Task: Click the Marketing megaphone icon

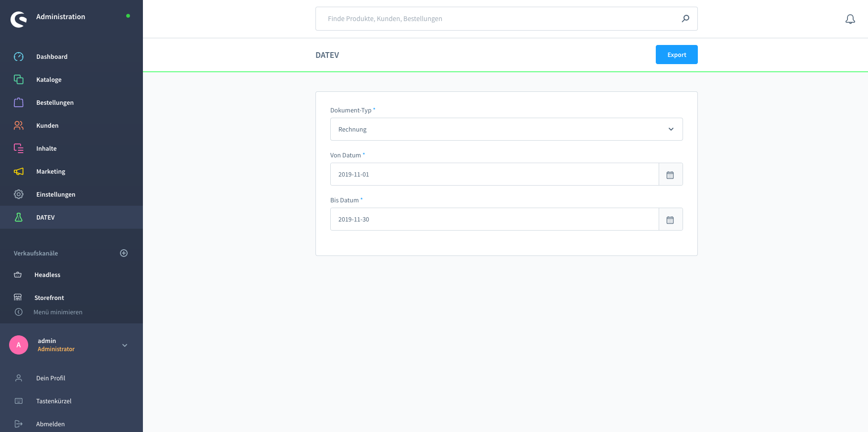Action: click(19, 171)
